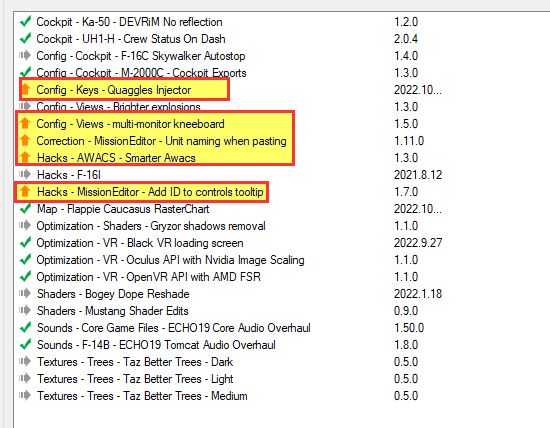This screenshot has width=550, height=428.
Task: Click version 1.50.0 of ECHO19 Core Audio Overhaul
Action: (x=409, y=328)
